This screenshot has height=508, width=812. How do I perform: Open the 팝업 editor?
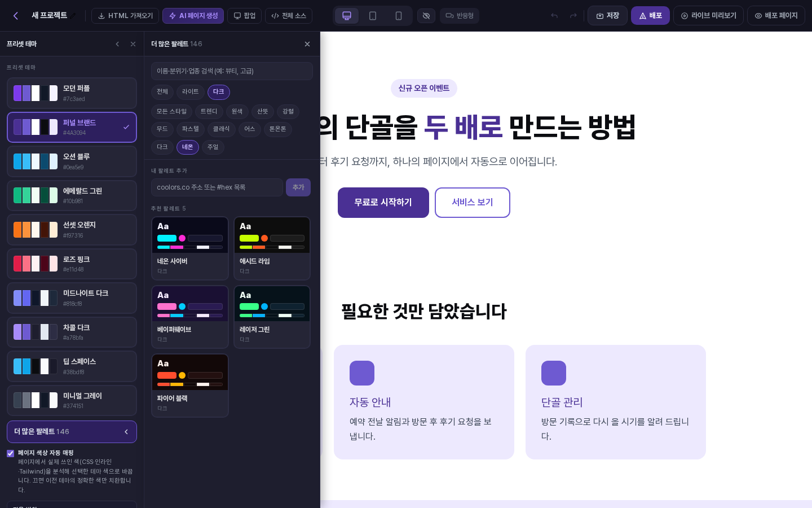244,16
